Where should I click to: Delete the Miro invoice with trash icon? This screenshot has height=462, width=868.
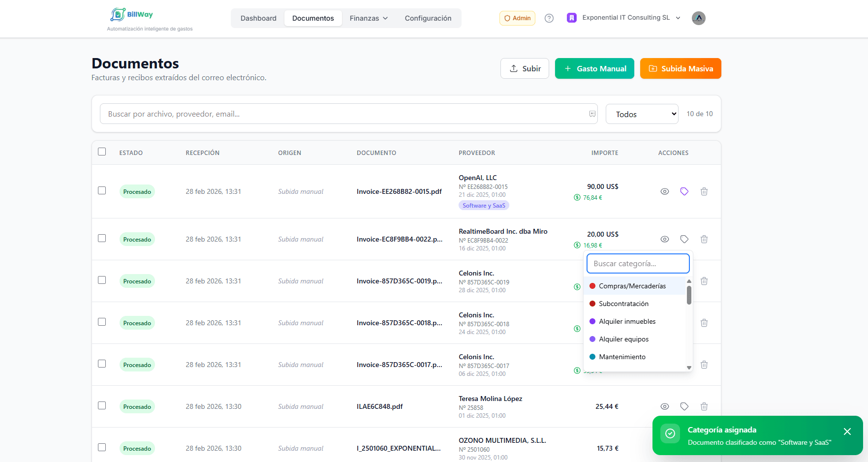(704, 239)
